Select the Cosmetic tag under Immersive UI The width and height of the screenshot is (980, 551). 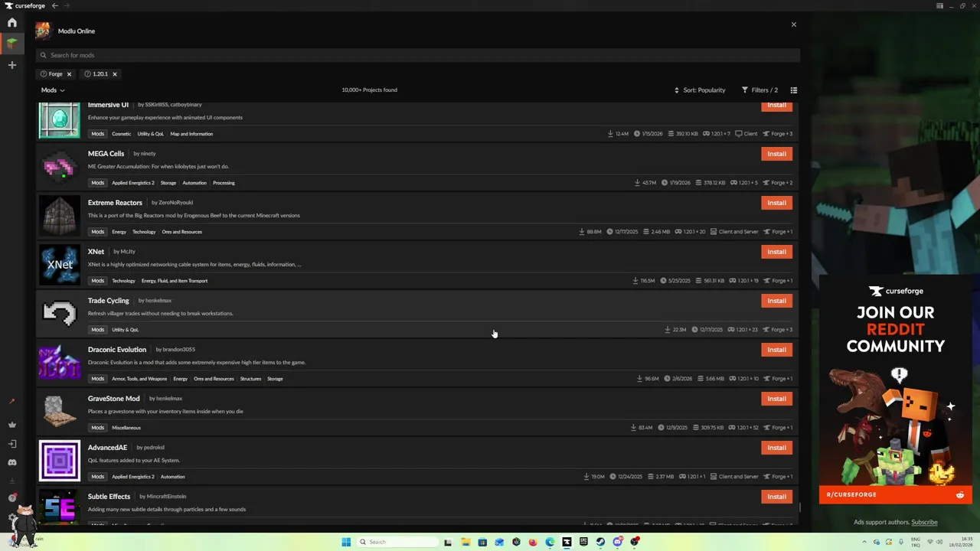(122, 134)
